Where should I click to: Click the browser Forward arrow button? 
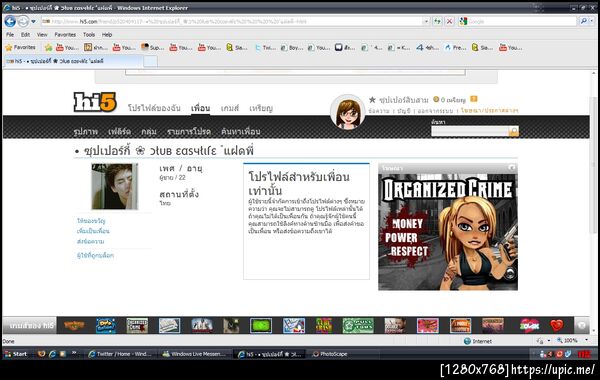(23, 21)
